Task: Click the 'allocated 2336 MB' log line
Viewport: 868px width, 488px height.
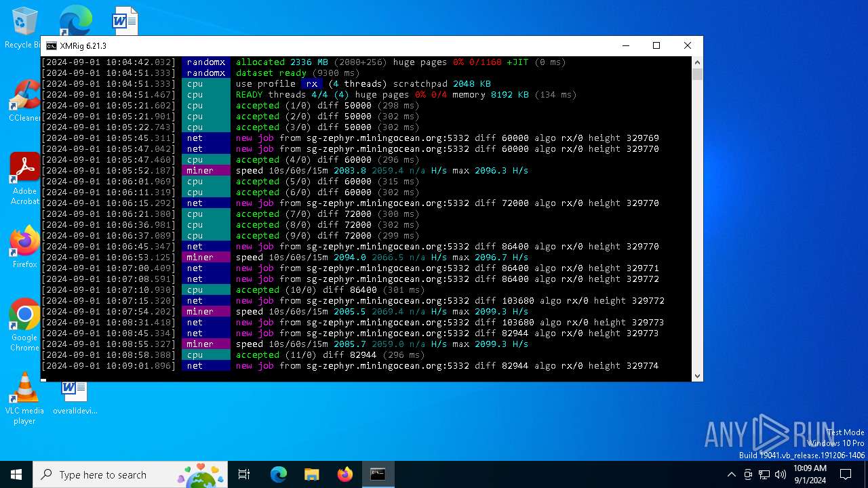Action: [x=304, y=62]
